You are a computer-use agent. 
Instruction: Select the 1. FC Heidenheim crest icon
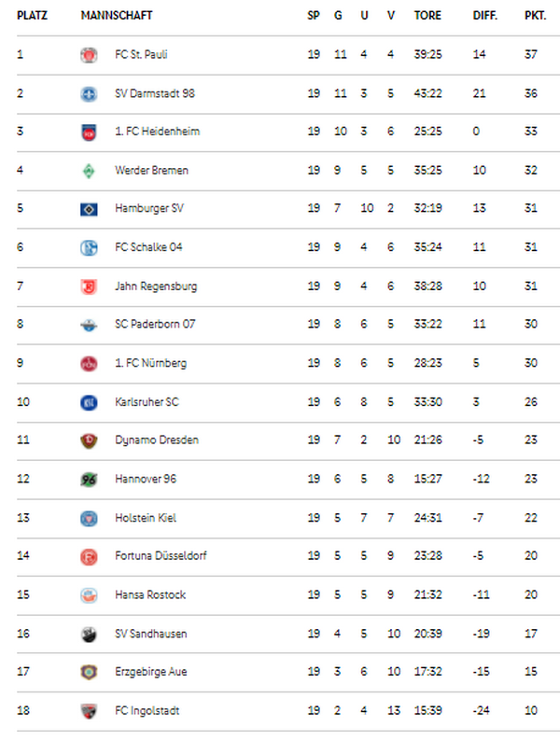[89, 133]
